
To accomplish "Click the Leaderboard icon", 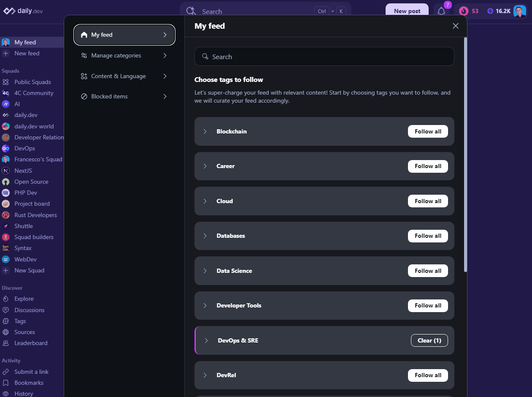I will [5, 343].
